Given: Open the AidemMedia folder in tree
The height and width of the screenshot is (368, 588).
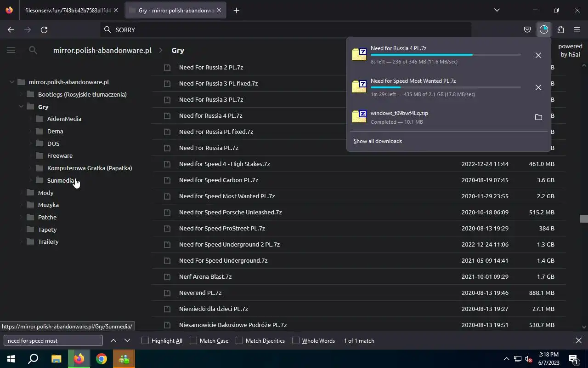Looking at the screenshot, I should point(64,119).
